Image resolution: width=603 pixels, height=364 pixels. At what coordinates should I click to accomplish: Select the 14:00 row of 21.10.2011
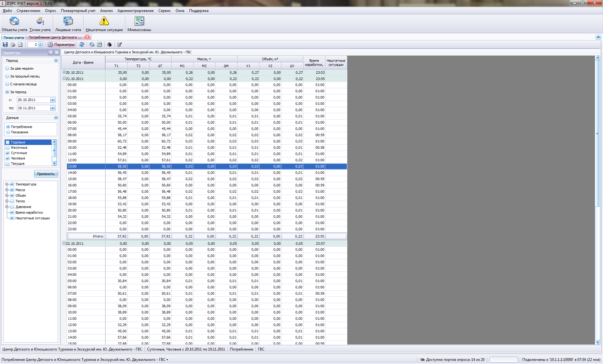click(207, 173)
